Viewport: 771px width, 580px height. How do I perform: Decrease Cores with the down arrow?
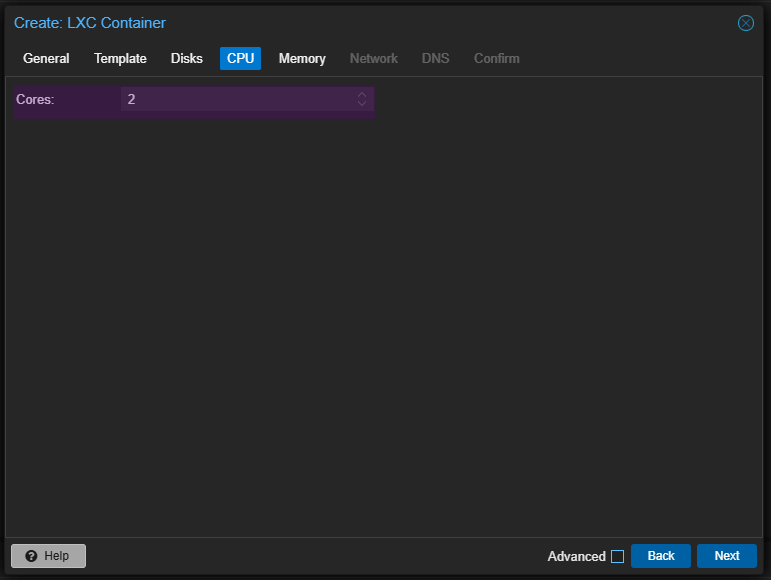point(362,103)
